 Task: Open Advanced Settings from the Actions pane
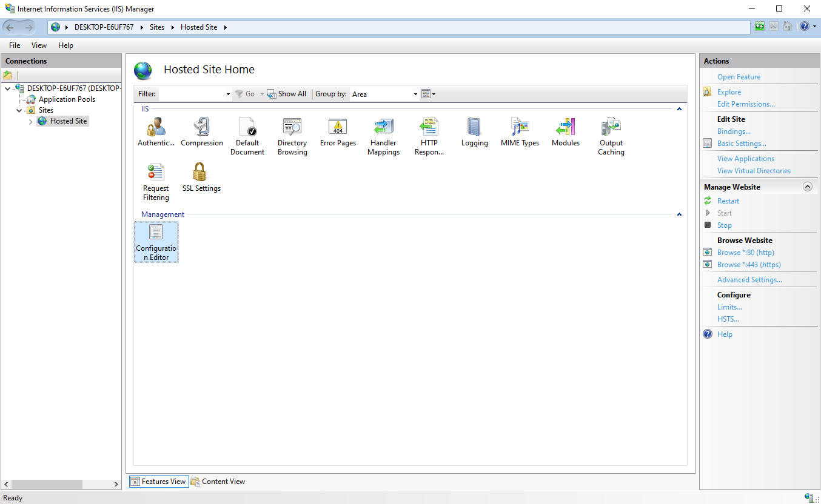coord(749,279)
